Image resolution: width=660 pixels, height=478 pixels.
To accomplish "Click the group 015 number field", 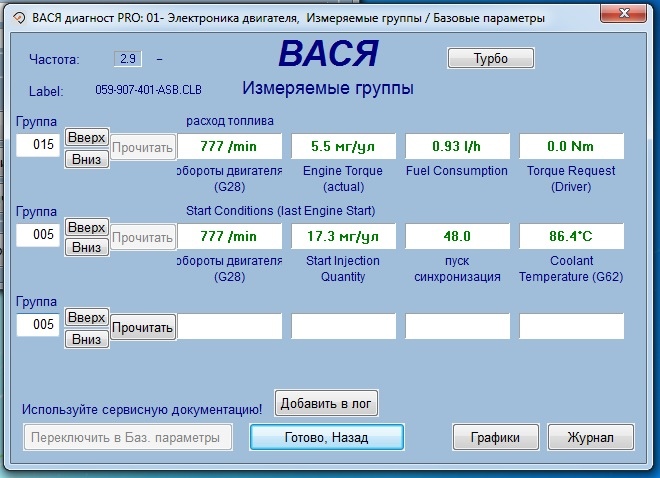I will coord(38,145).
